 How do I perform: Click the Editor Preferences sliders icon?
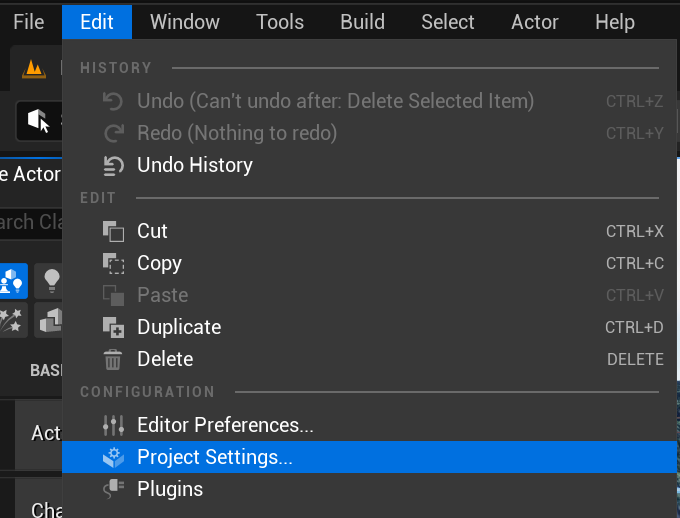pos(114,425)
